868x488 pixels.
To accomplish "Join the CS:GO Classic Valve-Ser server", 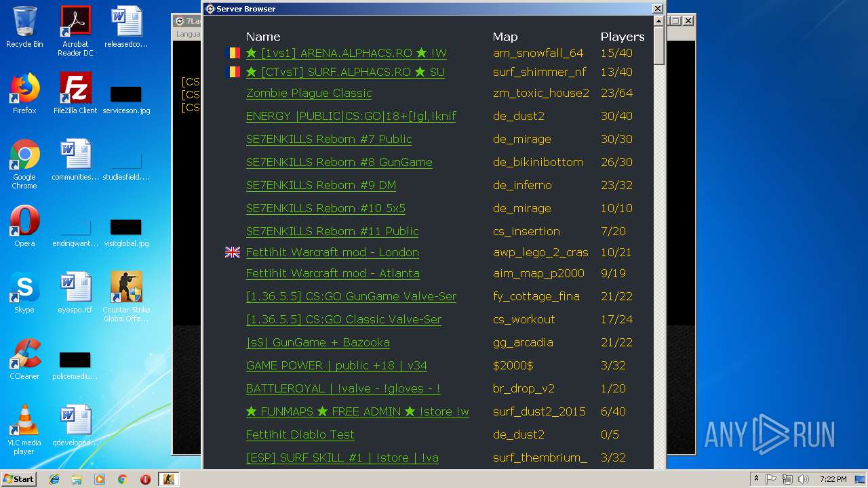I will 344,319.
